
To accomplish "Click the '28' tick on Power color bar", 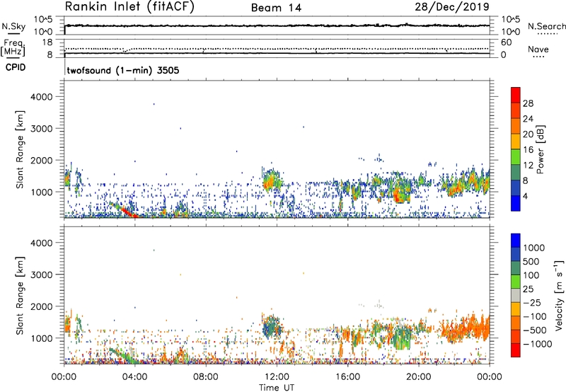I will [x=528, y=103].
